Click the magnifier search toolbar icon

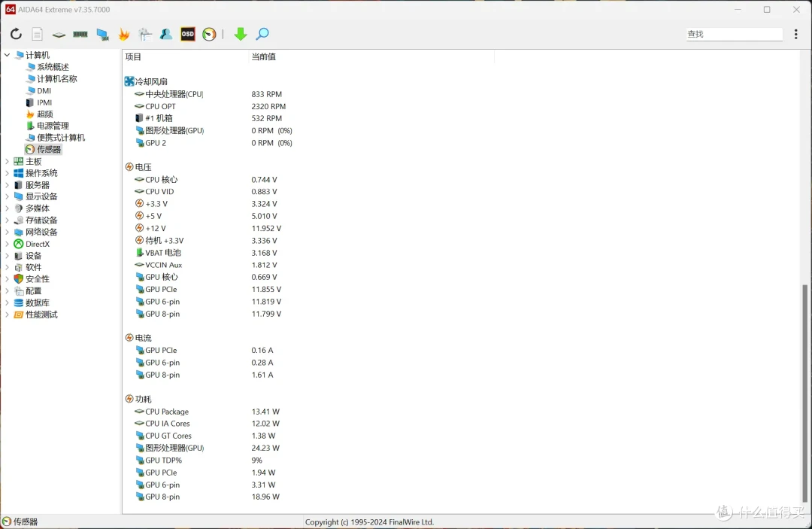[x=262, y=34]
